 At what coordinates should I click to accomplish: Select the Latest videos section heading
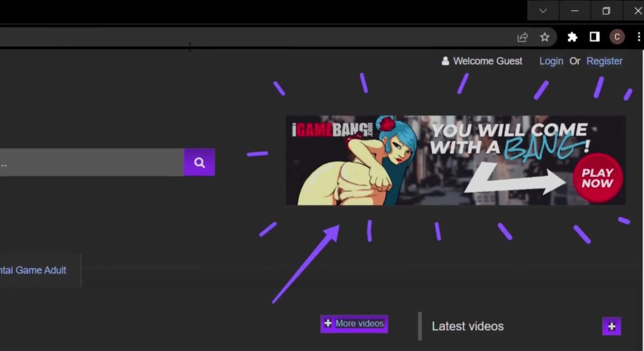[467, 326]
